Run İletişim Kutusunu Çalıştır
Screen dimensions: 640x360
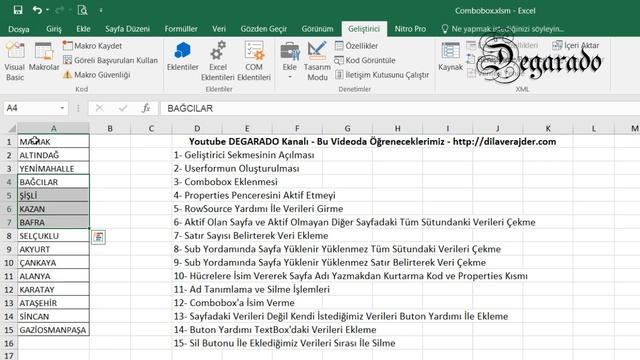(x=382, y=75)
